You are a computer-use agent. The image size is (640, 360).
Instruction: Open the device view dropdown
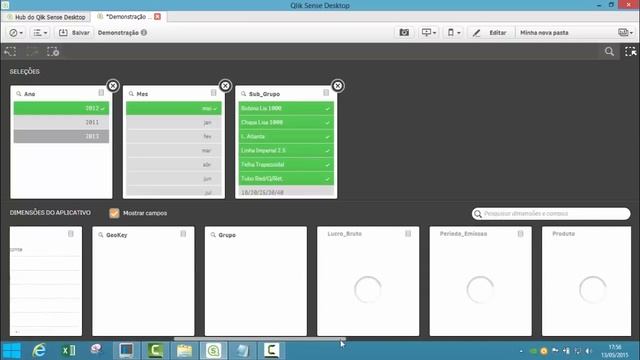(x=453, y=33)
